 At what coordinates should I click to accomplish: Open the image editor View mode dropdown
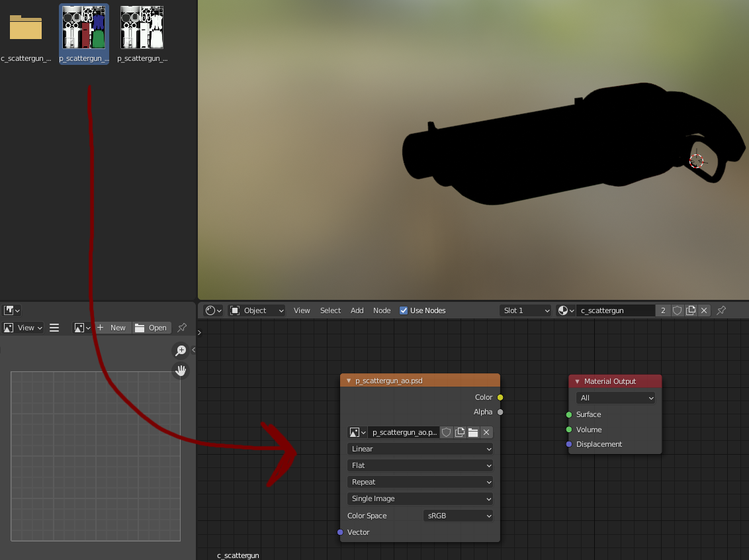click(x=23, y=328)
